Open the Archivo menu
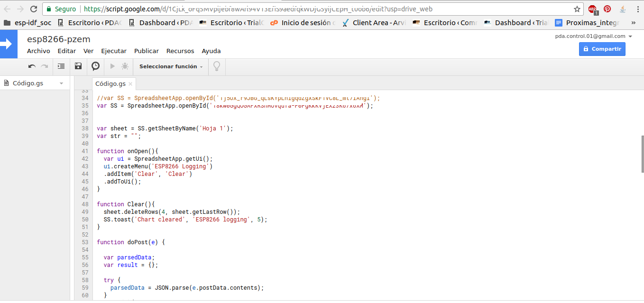Screen dimensions: 644x303 (x=38, y=51)
